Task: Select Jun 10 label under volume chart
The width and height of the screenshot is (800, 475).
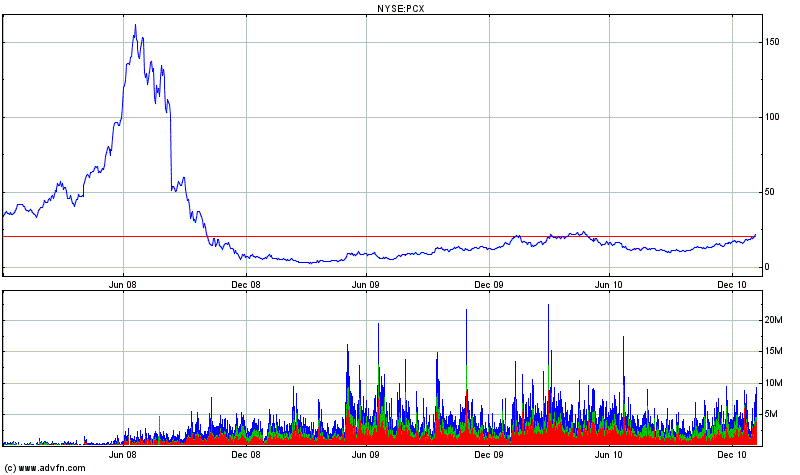Action: (x=609, y=455)
